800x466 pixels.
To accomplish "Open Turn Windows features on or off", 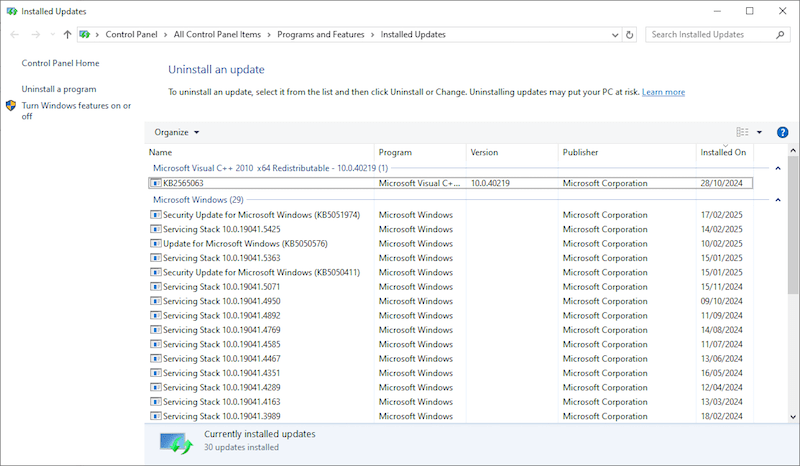I will [76, 111].
